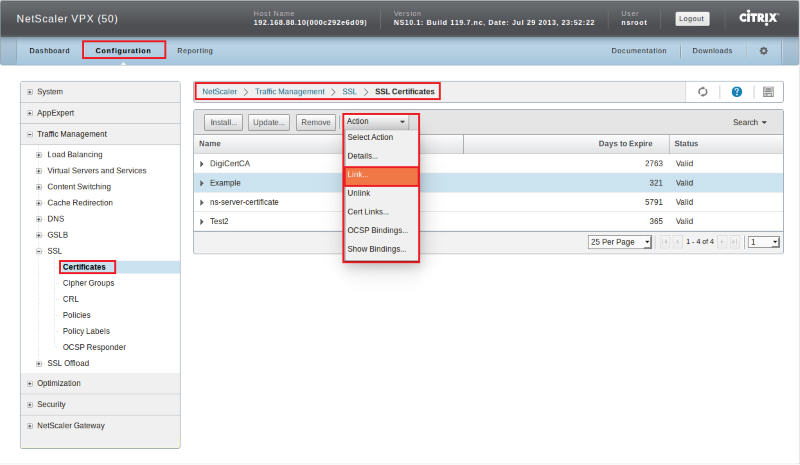Go to next page pagination arrow
The height and width of the screenshot is (465, 800).
tap(722, 241)
